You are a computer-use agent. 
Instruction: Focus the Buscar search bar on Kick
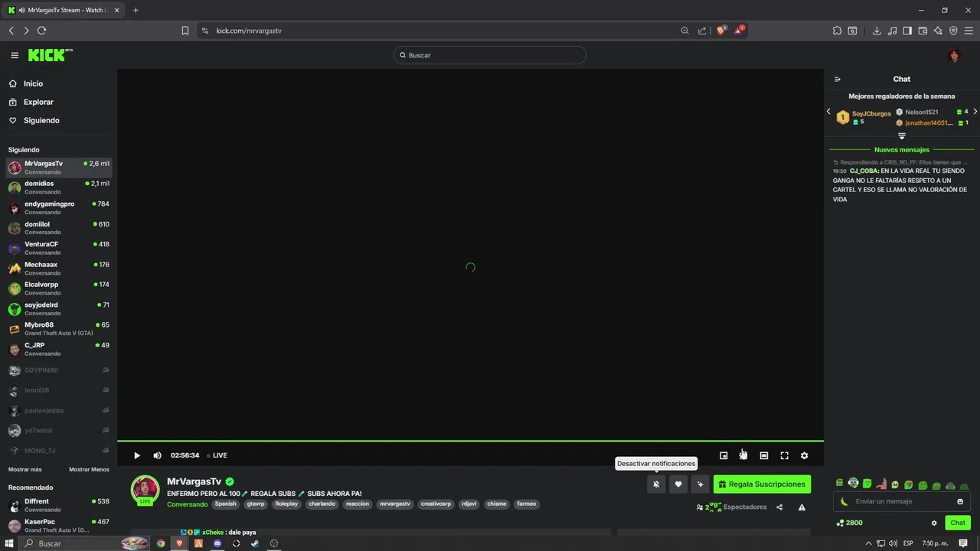pos(490,55)
